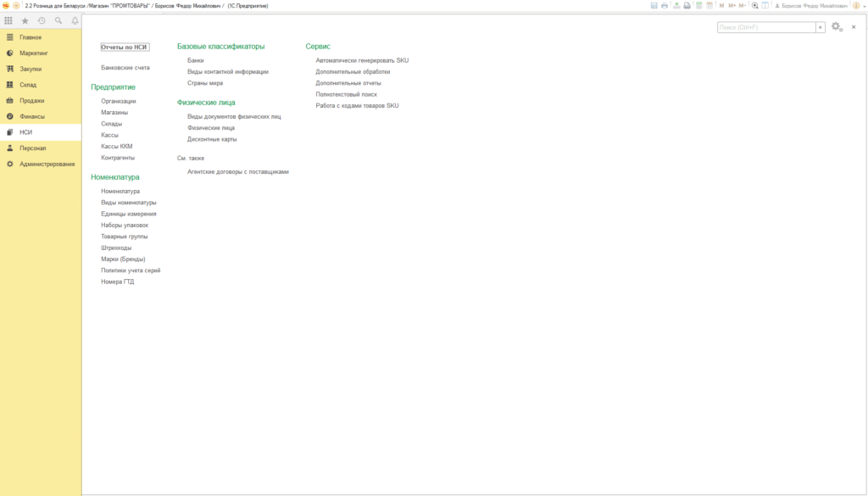Click the M+ memory button
The width and height of the screenshot is (868, 496).
tap(732, 6)
